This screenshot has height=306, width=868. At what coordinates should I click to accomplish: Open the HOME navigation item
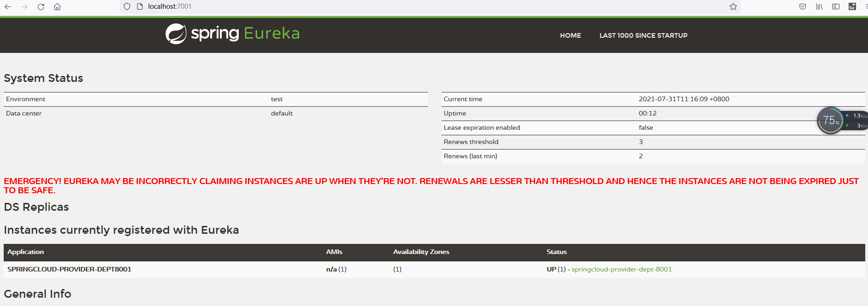(x=570, y=35)
